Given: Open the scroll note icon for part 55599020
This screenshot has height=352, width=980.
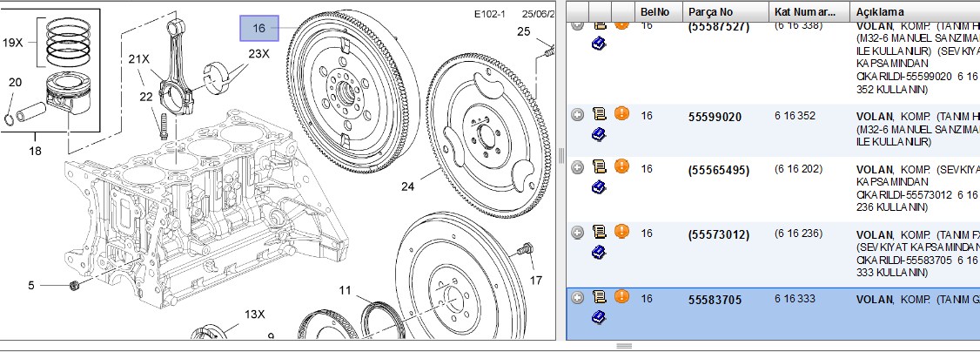Looking at the screenshot, I should (x=600, y=114).
